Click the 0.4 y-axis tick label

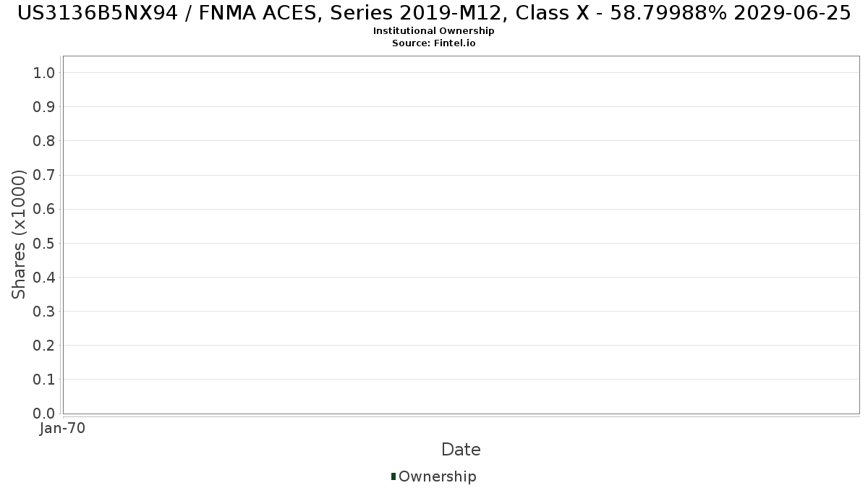(44, 277)
